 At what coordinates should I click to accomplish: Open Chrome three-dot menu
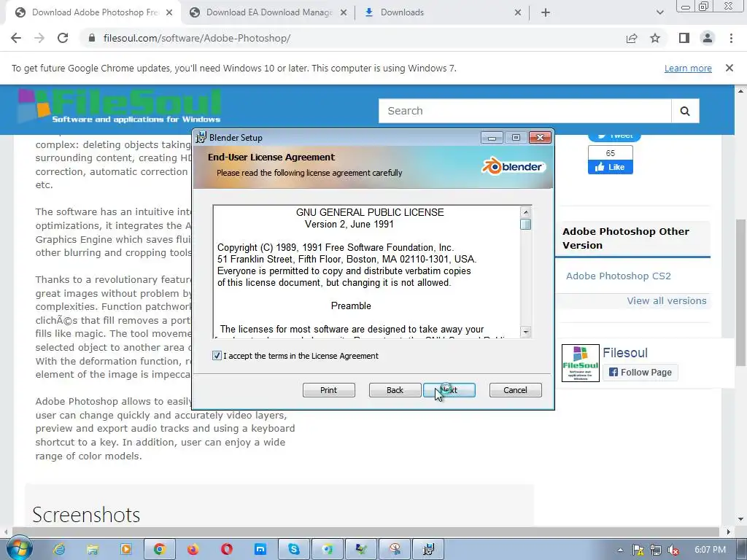731,38
